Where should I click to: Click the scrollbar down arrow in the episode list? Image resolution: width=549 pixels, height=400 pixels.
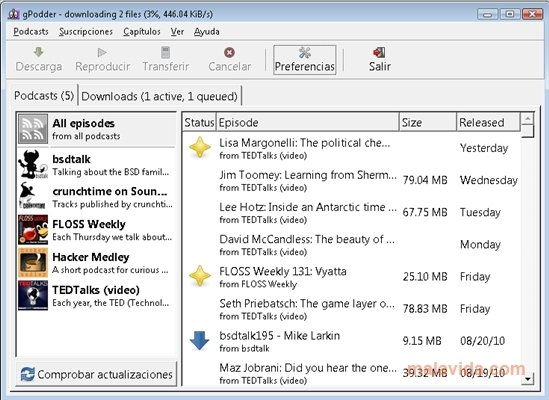pos(527,379)
